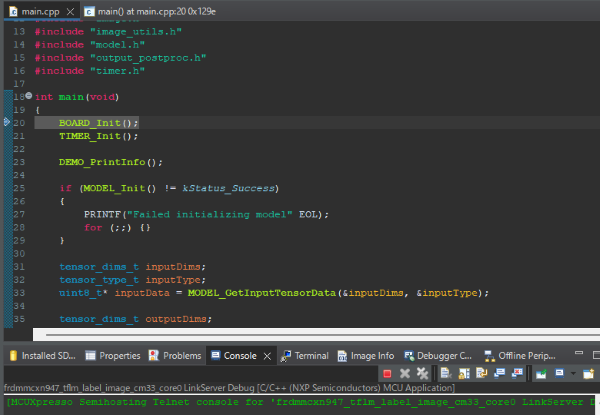Toggle word wrap in console toolbar

[481, 373]
